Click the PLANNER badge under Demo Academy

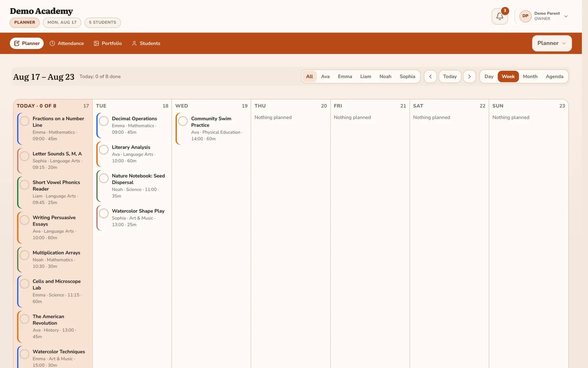point(25,22)
